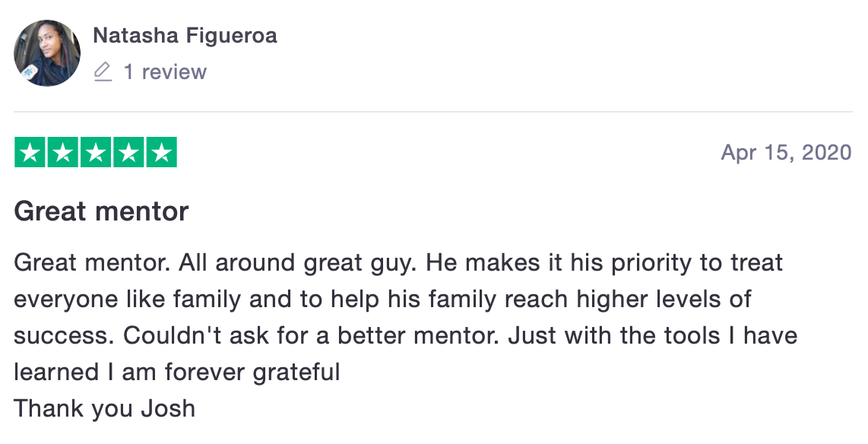Click the reviewer name Natasha Figueroa
The height and width of the screenshot is (444, 868).
click(185, 35)
